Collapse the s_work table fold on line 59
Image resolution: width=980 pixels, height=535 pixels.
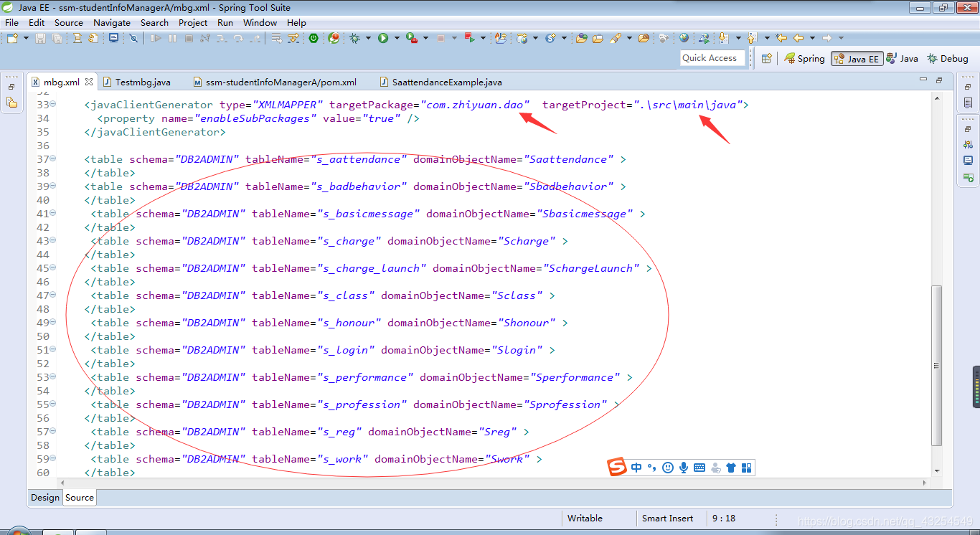53,459
